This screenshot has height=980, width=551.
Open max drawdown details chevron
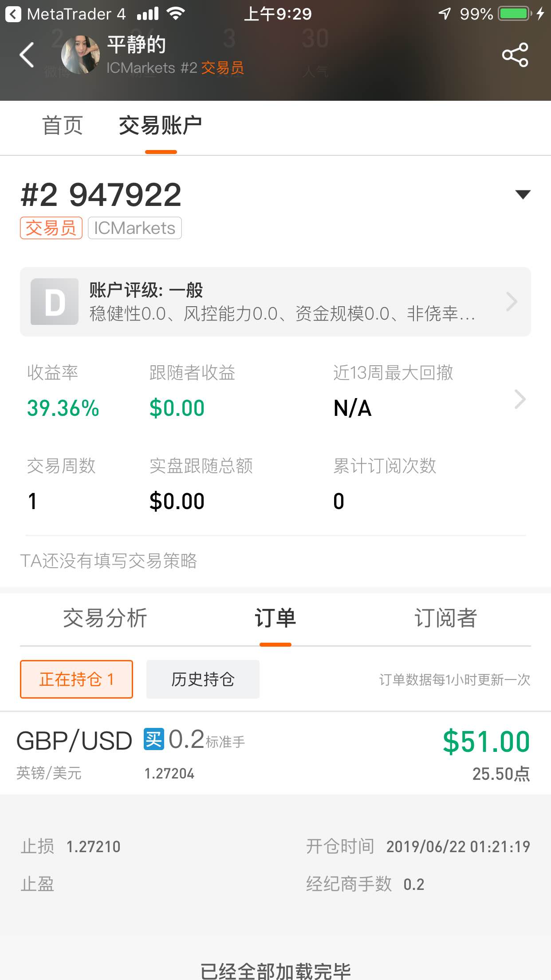[x=520, y=399]
